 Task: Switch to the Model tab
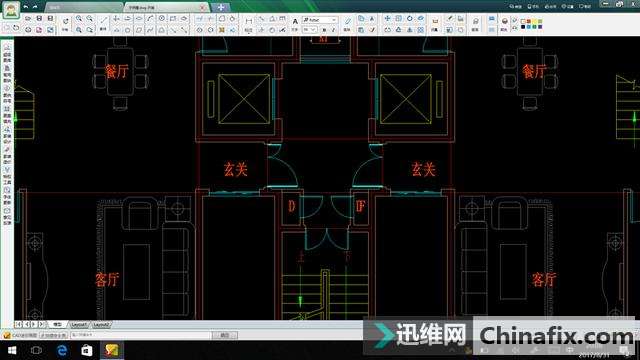(x=57, y=324)
